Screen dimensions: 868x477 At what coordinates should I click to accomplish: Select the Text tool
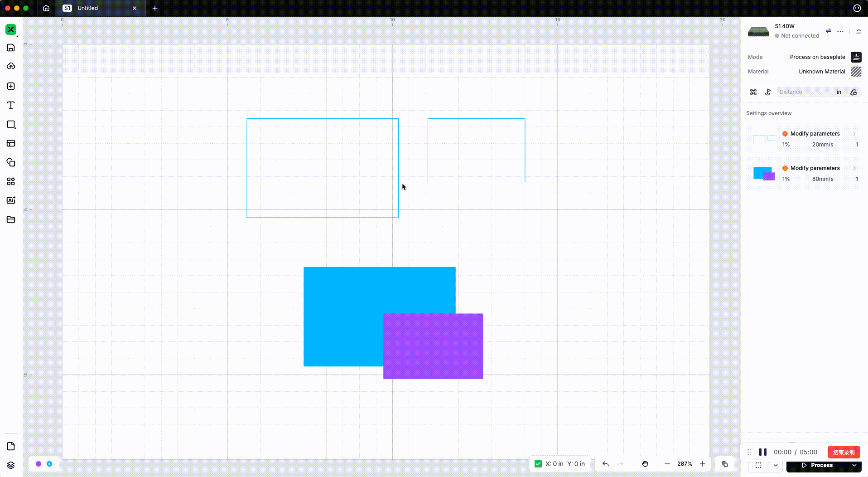11,105
